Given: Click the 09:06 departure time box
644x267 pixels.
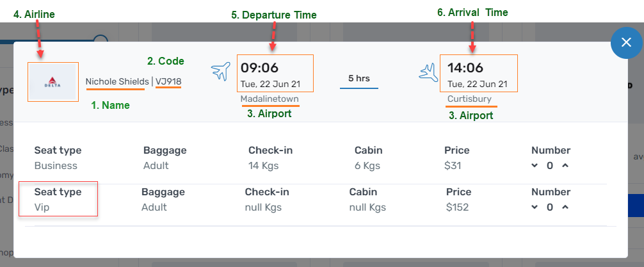Looking at the screenshot, I should pos(275,73).
